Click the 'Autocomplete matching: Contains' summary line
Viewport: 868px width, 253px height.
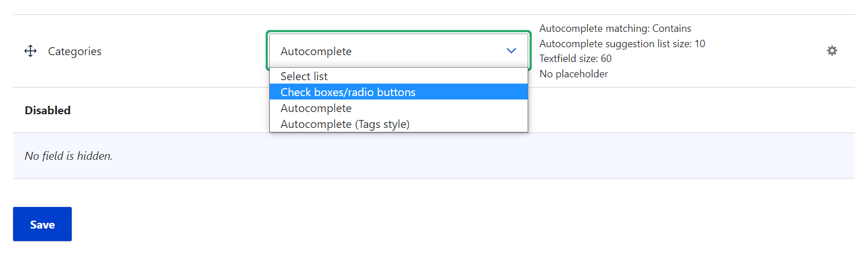point(615,28)
